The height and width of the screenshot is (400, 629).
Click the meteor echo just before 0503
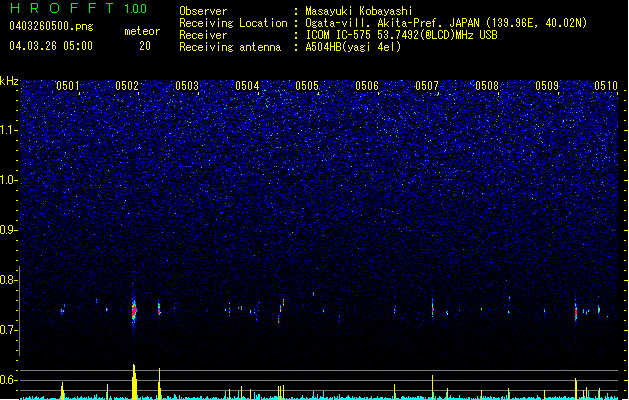click(159, 309)
